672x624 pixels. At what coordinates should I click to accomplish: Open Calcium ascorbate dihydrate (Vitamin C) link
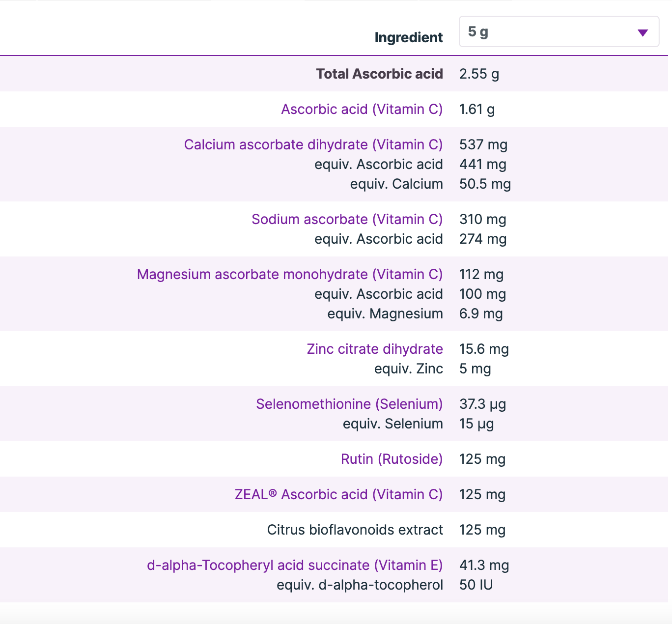point(313,144)
